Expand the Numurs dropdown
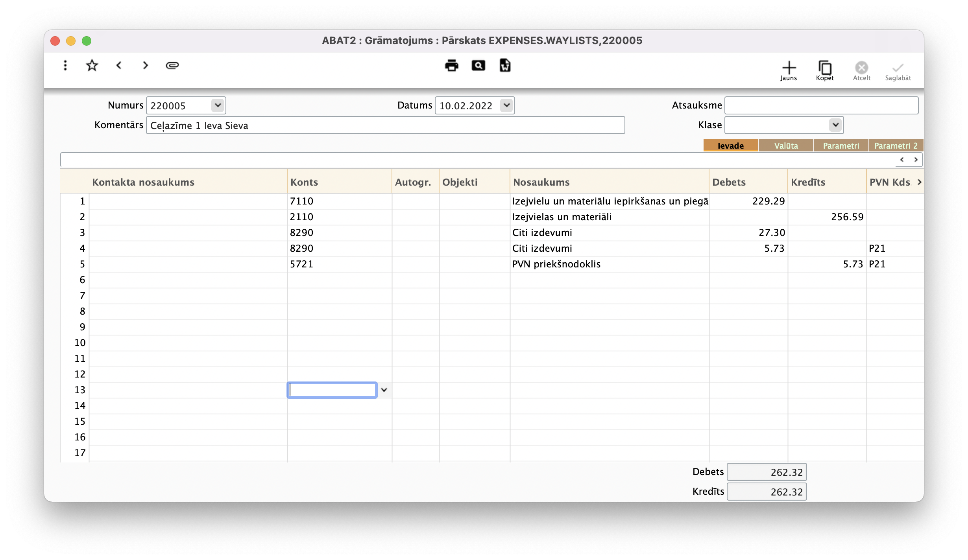 [218, 105]
